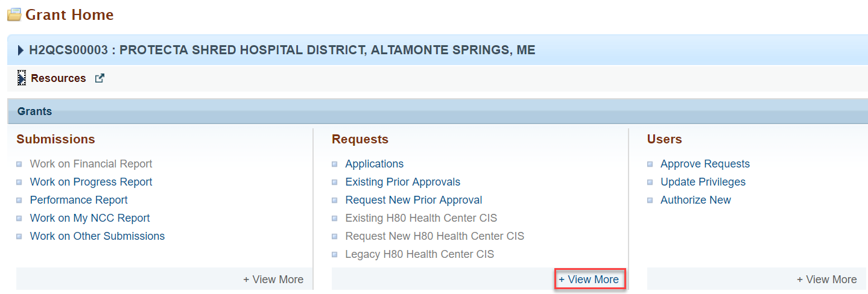Open the Update Privileges link
The image size is (868, 294).
click(x=703, y=182)
